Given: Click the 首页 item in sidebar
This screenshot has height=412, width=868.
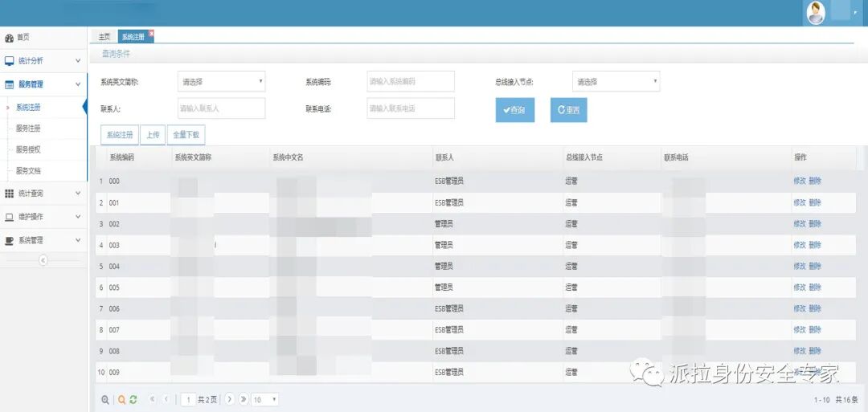Looking at the screenshot, I should (43, 38).
